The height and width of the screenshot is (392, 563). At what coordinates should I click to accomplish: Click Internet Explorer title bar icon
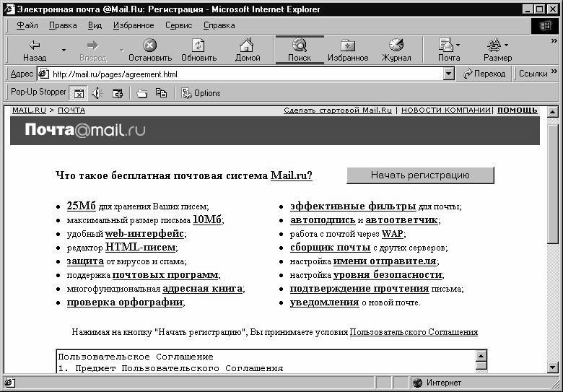(9, 9)
